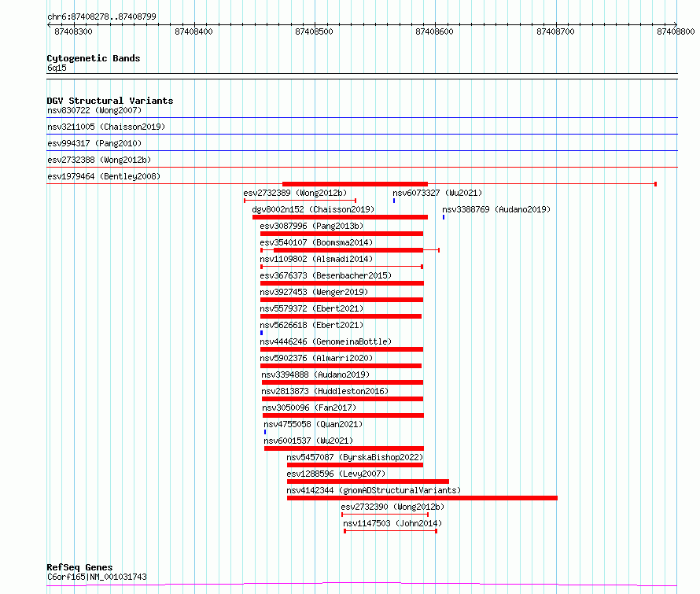Click the long red gnomADStructuralVariants nsv4142344 bar
The width and height of the screenshot is (700, 594).
(422, 498)
